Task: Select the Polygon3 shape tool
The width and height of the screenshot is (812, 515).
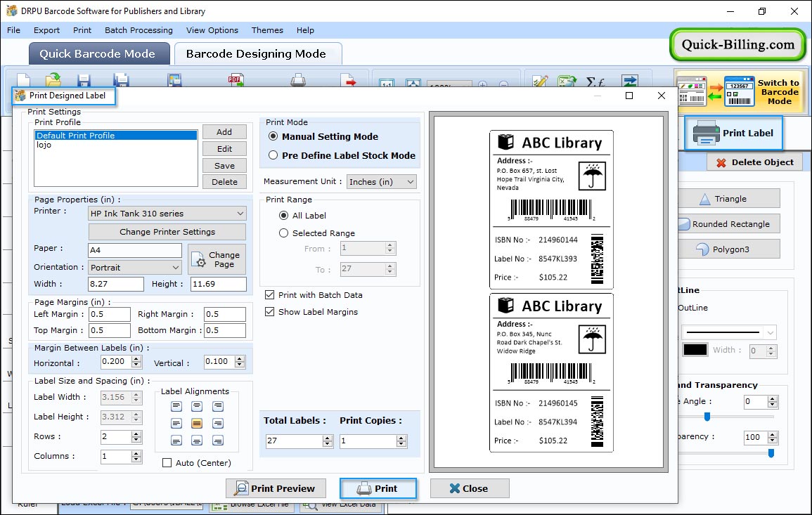Action: point(729,249)
